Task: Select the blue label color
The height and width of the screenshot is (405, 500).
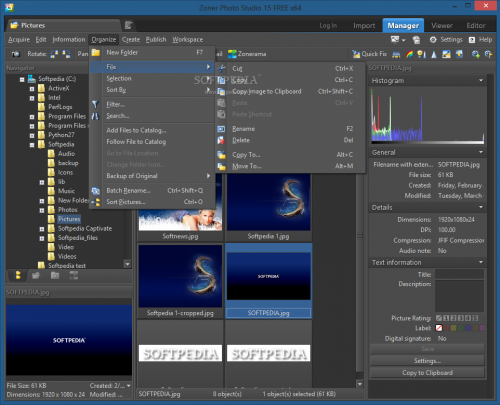Action: (468, 328)
